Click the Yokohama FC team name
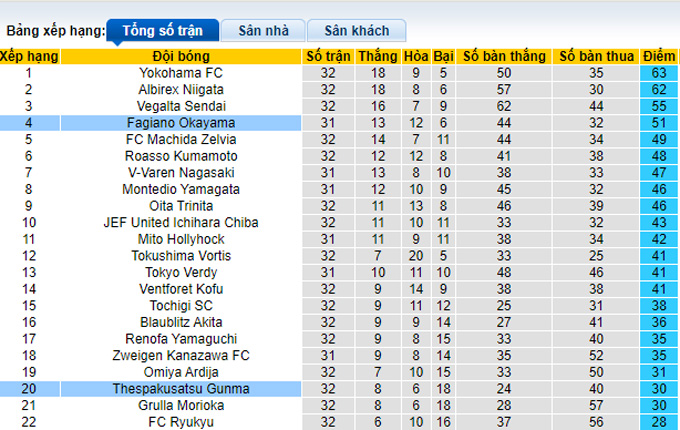This screenshot has height=430, width=680. click(x=182, y=73)
